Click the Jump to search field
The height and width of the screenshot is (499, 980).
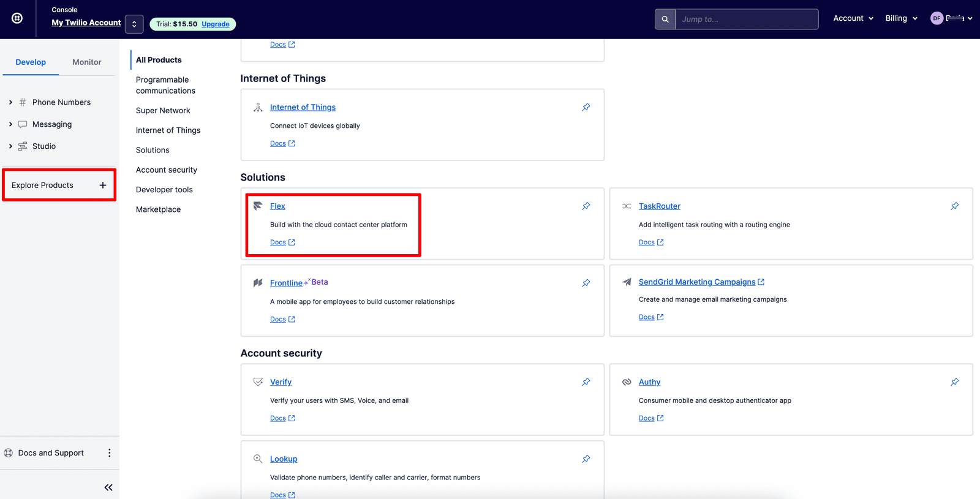[746, 19]
